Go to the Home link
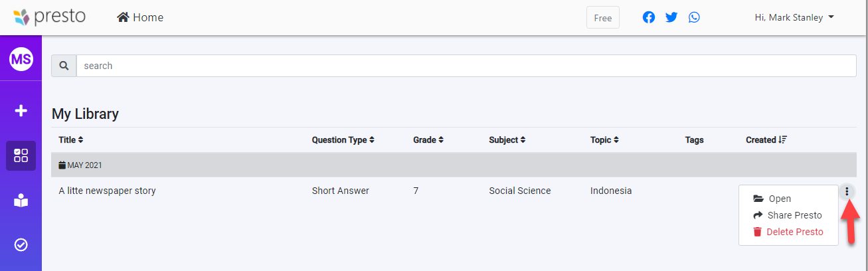This screenshot has width=868, height=271. pyautogui.click(x=140, y=17)
